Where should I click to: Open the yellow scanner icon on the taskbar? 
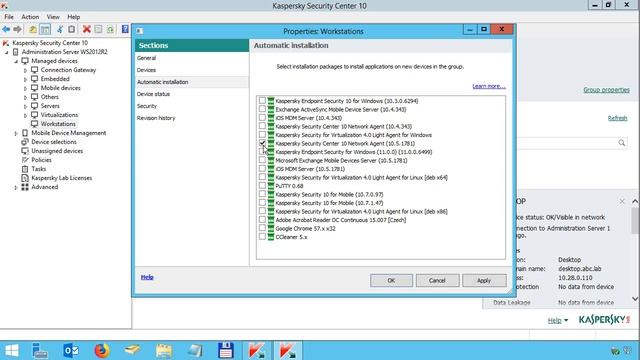tap(133, 350)
